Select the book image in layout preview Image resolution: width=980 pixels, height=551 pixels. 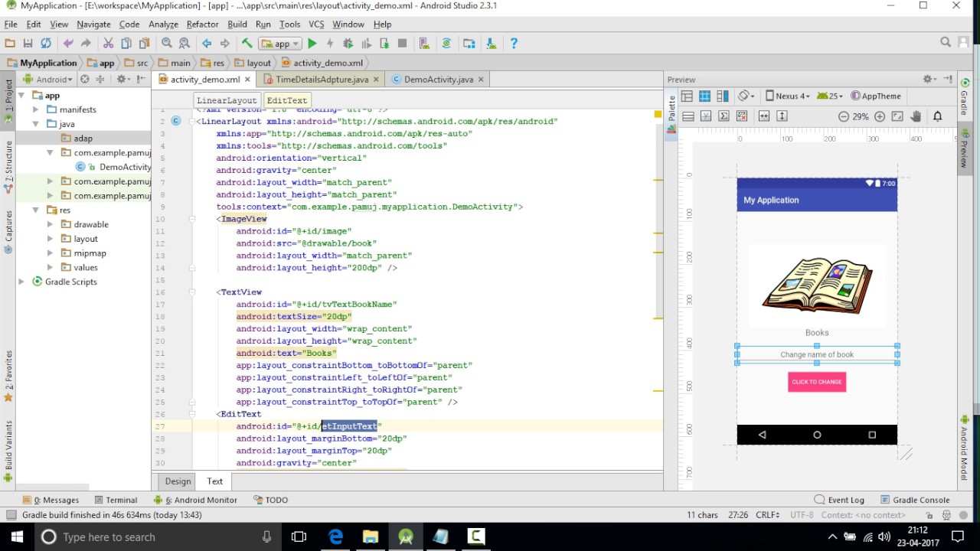tap(817, 286)
